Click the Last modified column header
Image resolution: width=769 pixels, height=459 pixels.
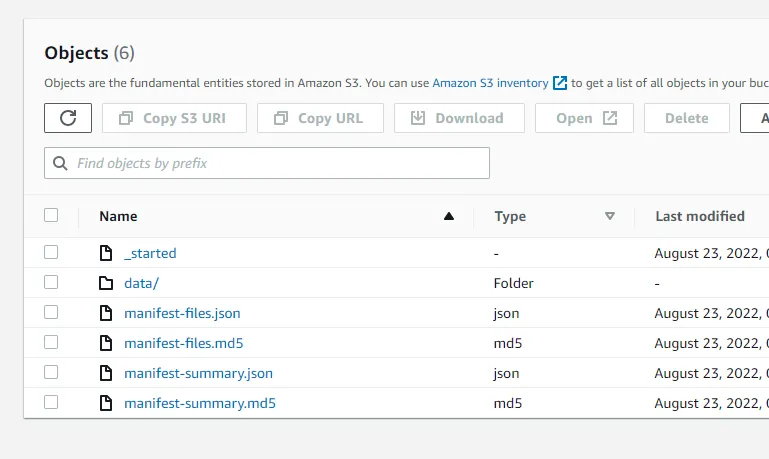699,216
